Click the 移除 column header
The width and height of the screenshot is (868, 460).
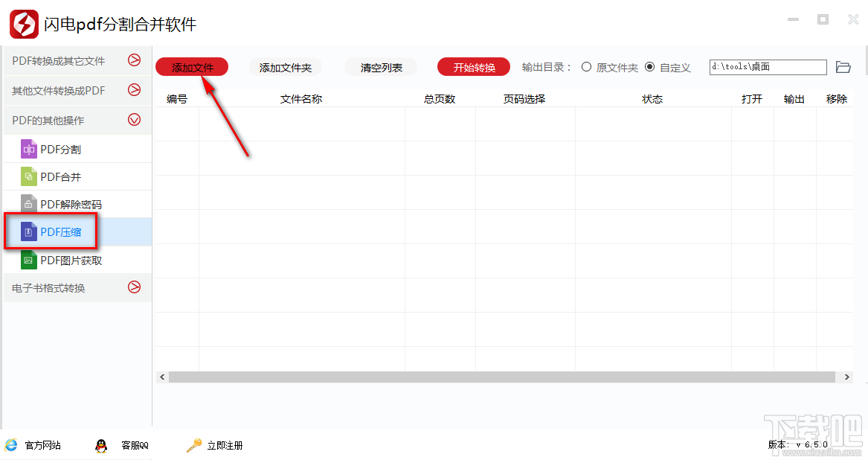point(837,99)
